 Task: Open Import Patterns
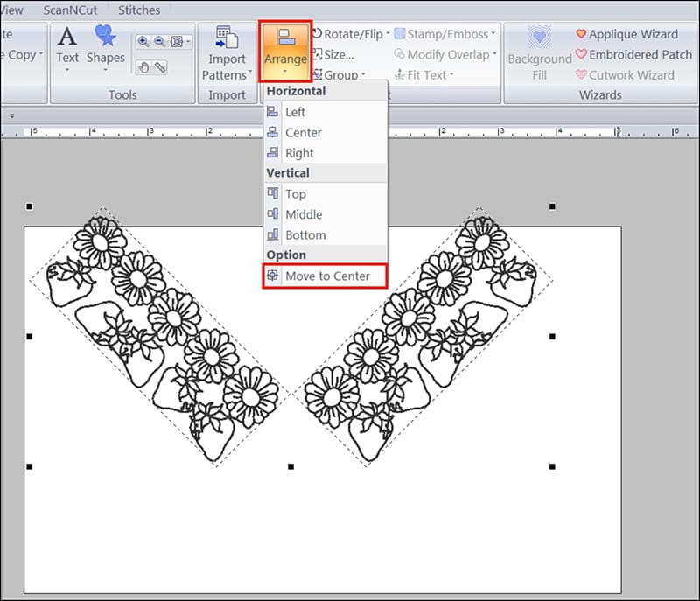(x=227, y=54)
